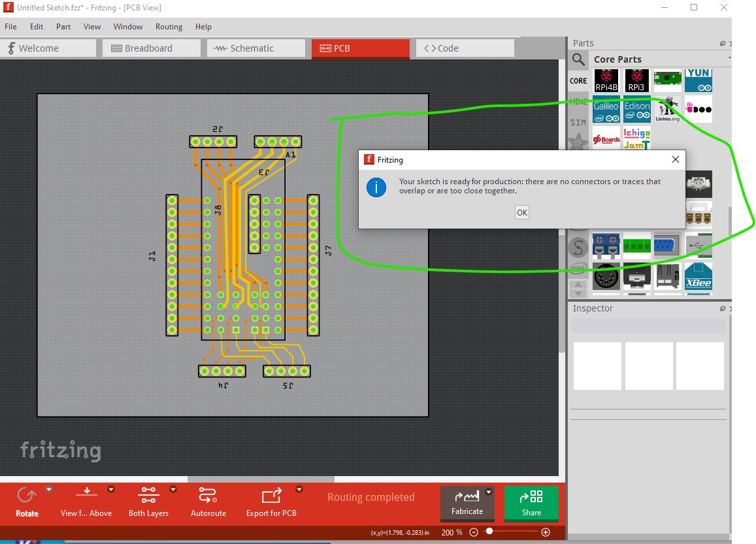756x544 pixels.
Task: Toggle View from Above button
Action: (x=86, y=496)
